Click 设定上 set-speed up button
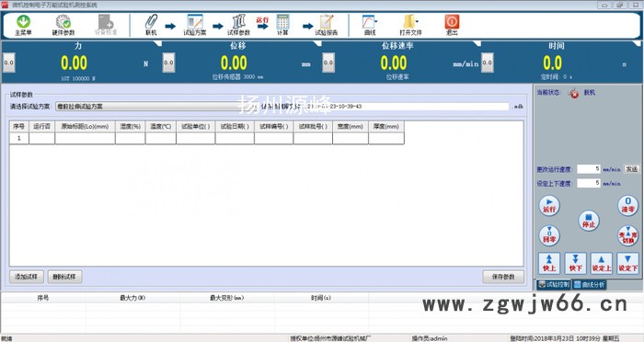The height and width of the screenshot is (342, 644). 602,263
